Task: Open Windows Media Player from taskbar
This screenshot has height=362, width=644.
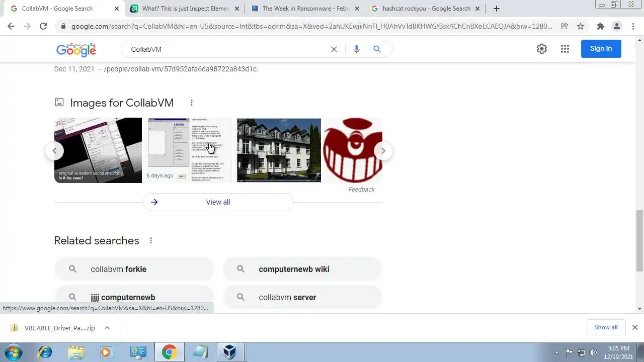Action: pos(106,352)
